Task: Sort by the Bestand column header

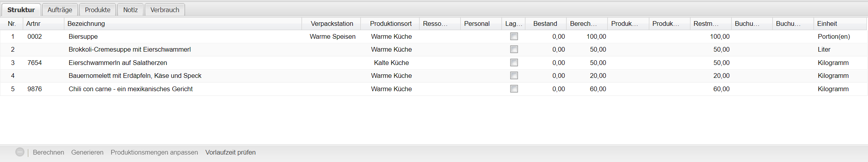Action: point(545,23)
